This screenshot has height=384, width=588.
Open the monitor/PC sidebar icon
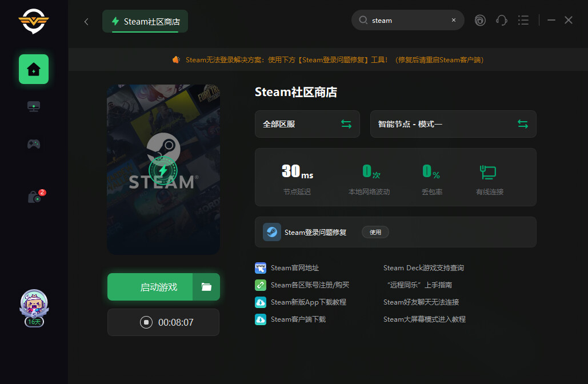pos(34,106)
